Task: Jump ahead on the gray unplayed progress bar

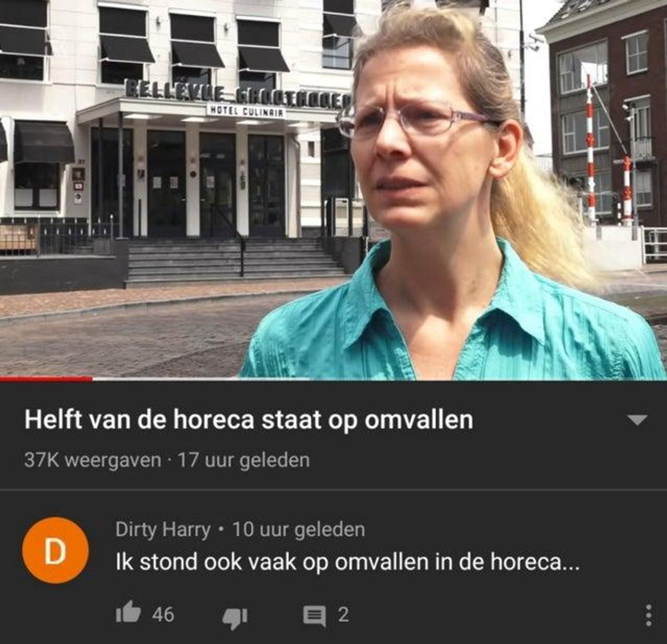Action: [x=200, y=379]
